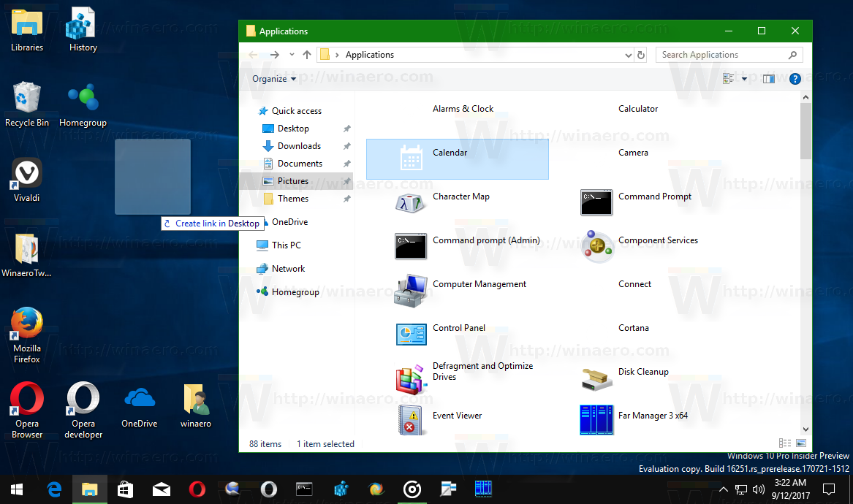Image resolution: width=853 pixels, height=504 pixels.
Task: Switch to details view in status bar
Action: pyautogui.click(x=785, y=443)
